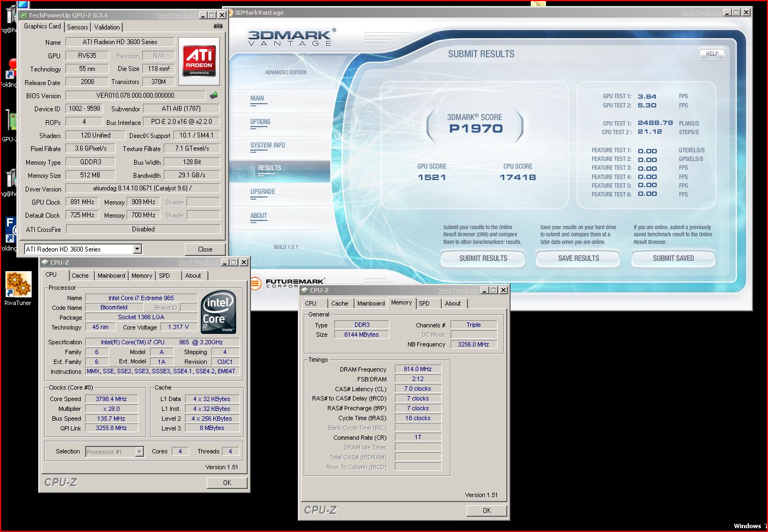
Task: Click Send Feedback link in 3DMark Vantage title bar
Action: click(700, 13)
